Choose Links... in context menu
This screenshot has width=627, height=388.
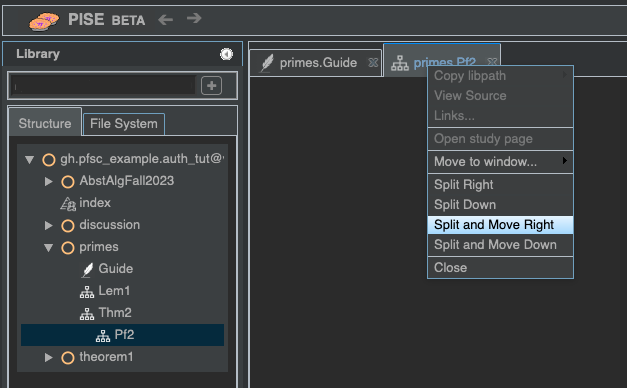500,116
